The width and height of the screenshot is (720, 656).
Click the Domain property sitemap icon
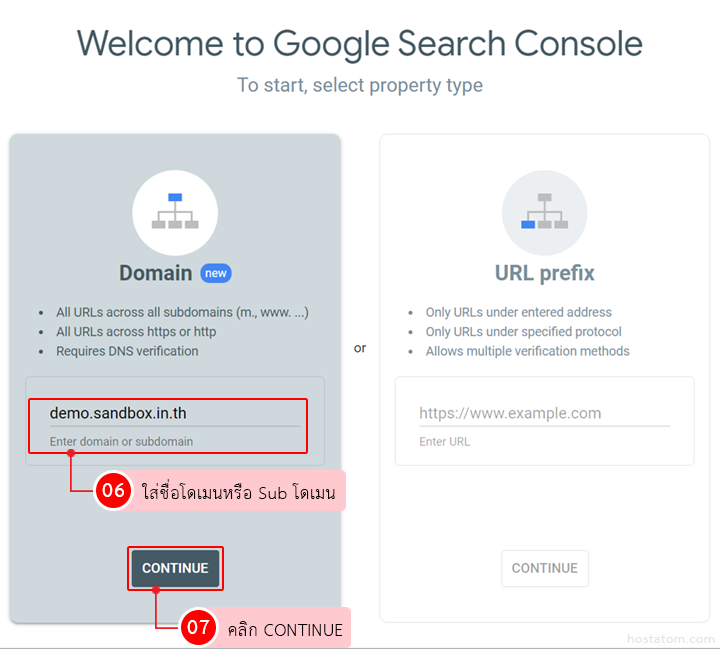pos(175,211)
